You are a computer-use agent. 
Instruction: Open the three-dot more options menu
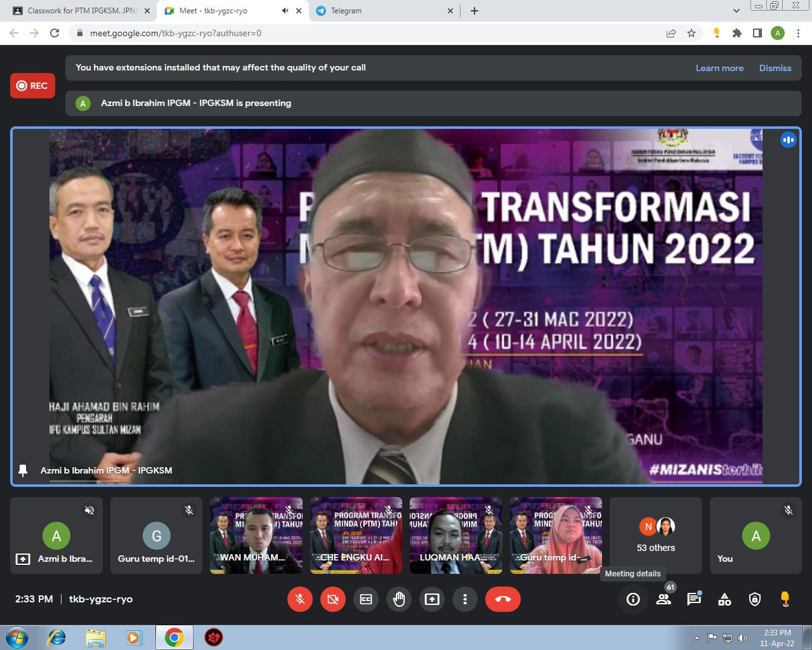click(x=465, y=599)
